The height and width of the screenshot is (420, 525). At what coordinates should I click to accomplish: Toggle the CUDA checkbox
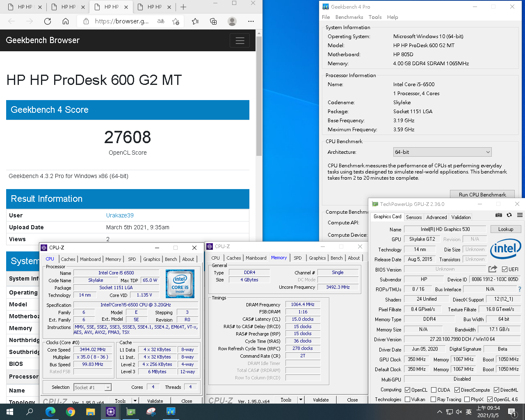click(434, 390)
